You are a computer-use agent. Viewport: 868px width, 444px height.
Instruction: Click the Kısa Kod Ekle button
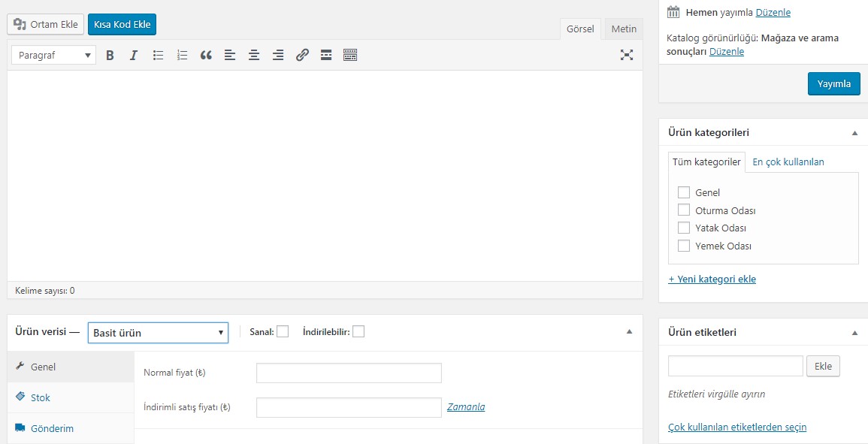coord(122,24)
